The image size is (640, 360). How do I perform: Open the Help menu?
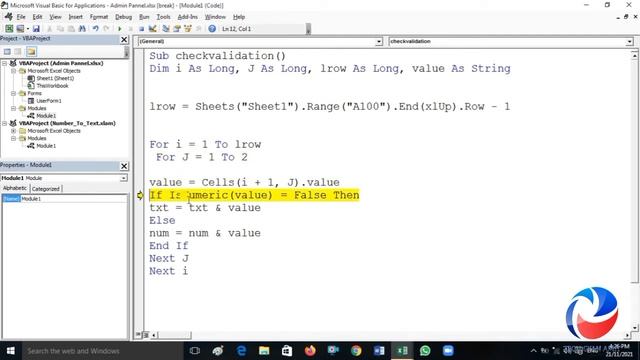(x=239, y=17)
